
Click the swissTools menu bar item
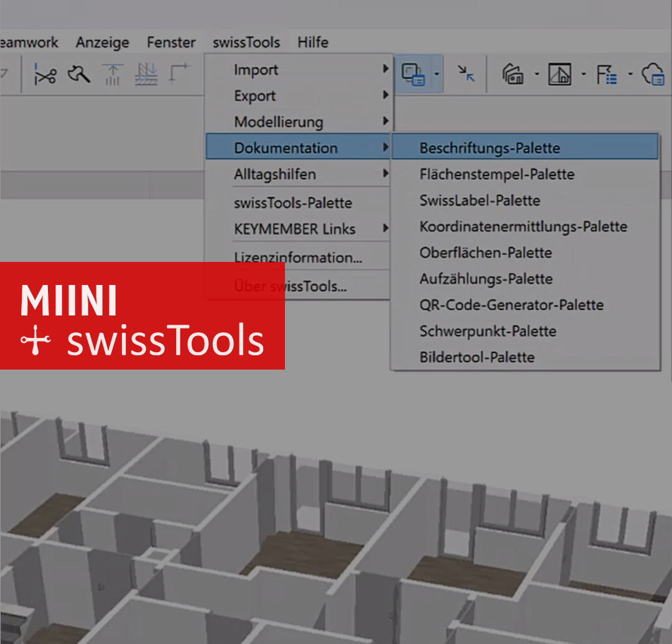point(246,42)
